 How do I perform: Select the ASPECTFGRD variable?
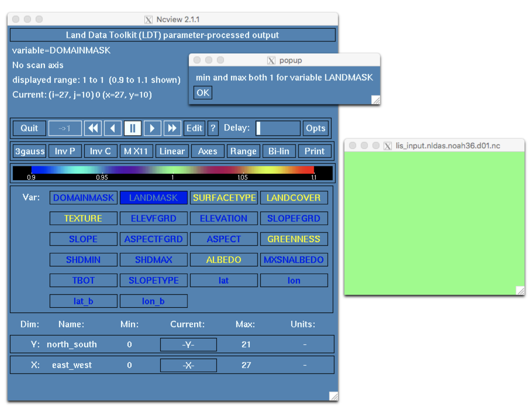tap(154, 239)
